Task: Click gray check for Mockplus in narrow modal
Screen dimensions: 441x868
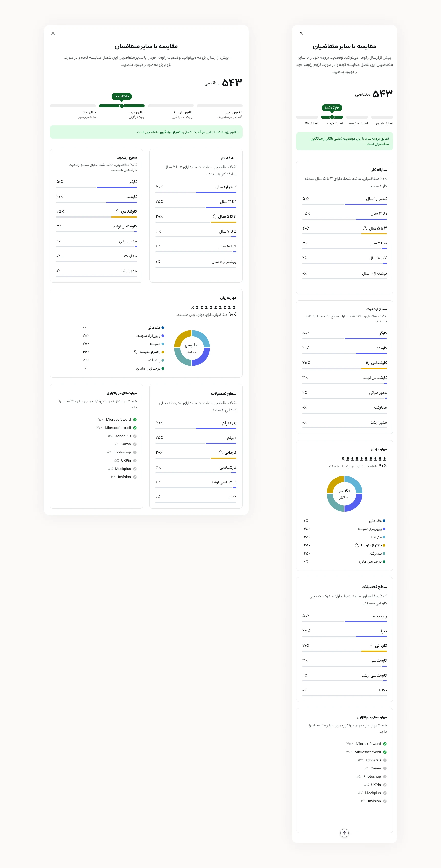Action: (x=385, y=793)
